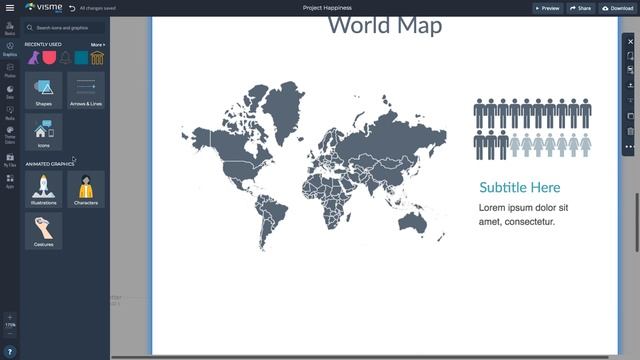The width and height of the screenshot is (640, 360).
Task: Select the World Map heading text
Action: [385, 25]
